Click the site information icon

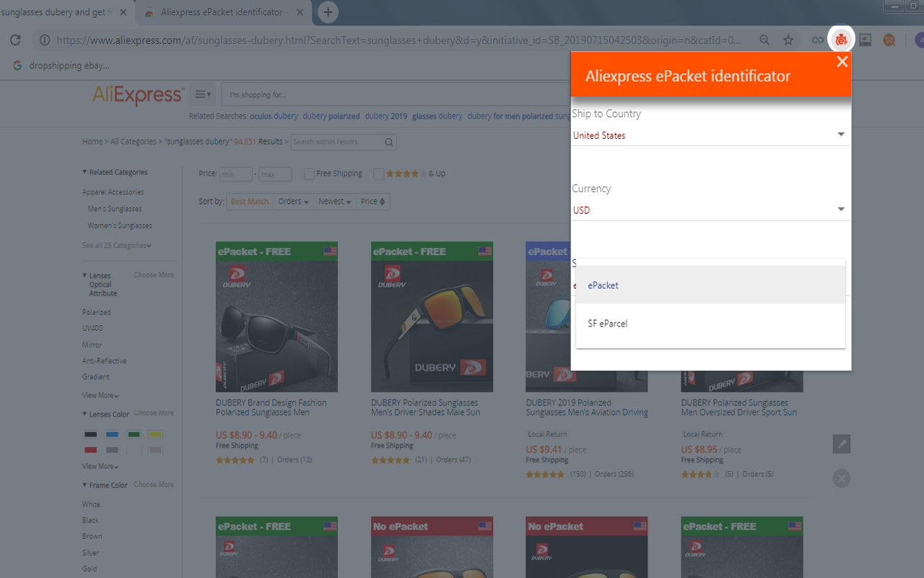[45, 40]
